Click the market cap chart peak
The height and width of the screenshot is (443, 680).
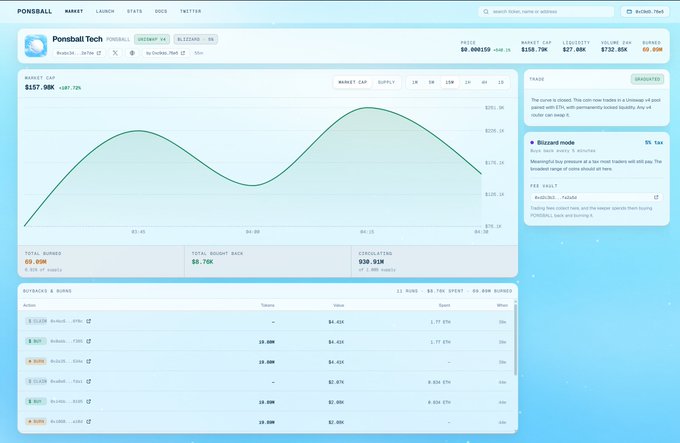(x=368, y=107)
